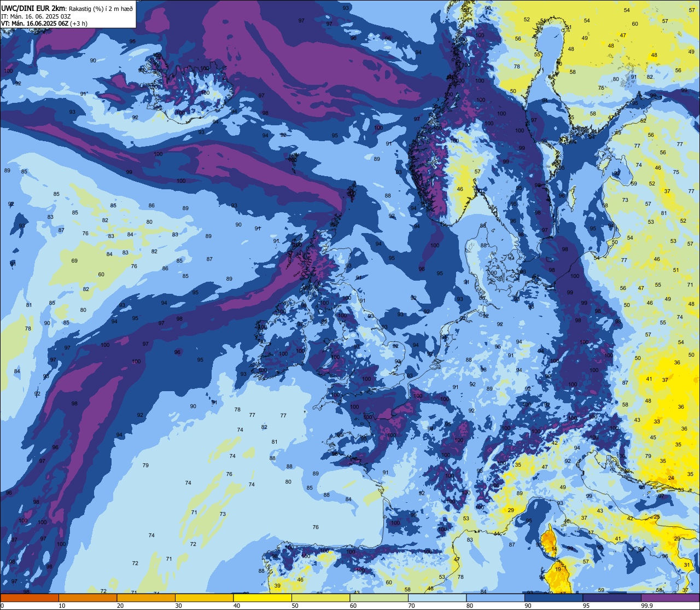Image resolution: width=700 pixels, height=610 pixels.
Task: Select the 30–40% golden yellow legend swatch
Action: (205, 597)
